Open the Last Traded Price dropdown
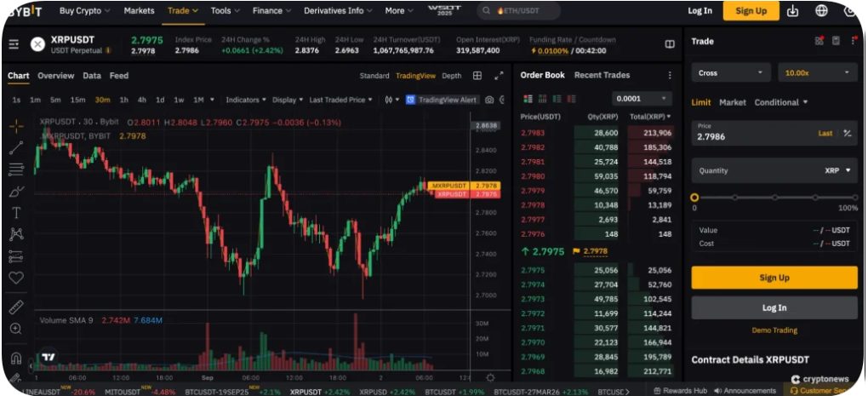 coord(340,100)
